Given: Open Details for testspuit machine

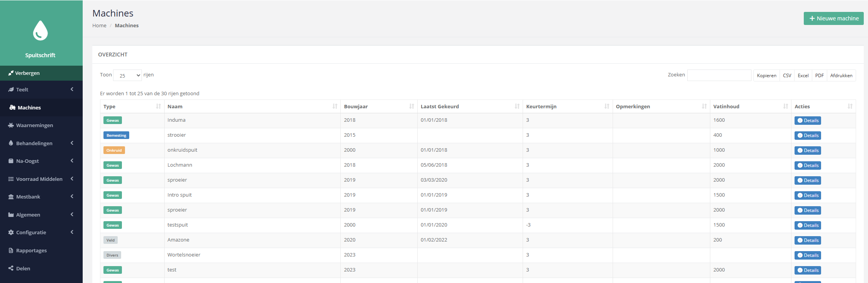Looking at the screenshot, I should point(808,225).
